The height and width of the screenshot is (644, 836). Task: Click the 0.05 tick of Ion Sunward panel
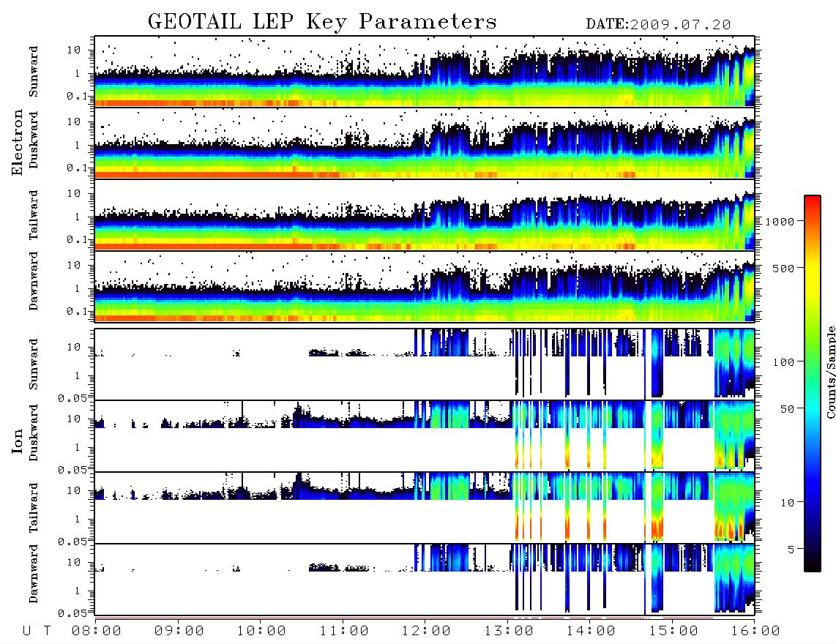point(72,397)
